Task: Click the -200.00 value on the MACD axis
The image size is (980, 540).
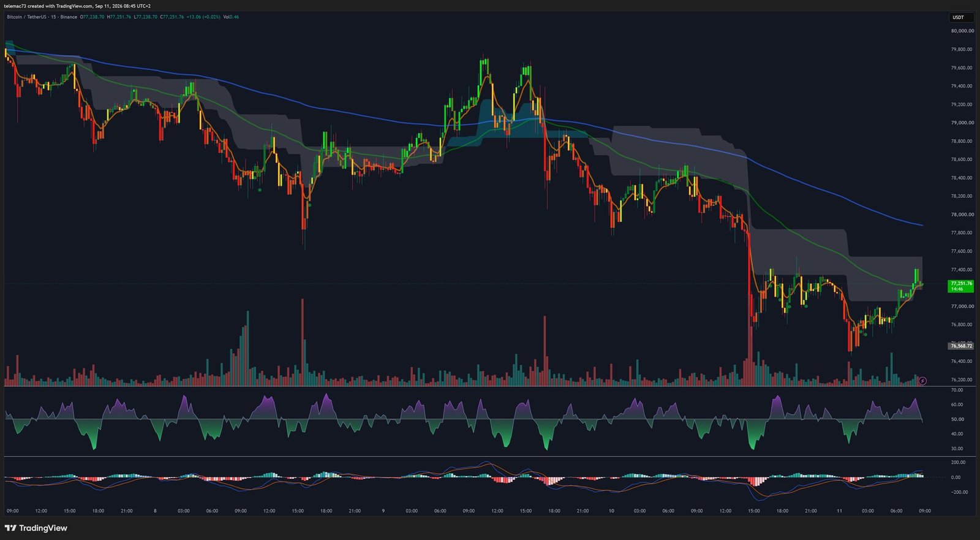Action: pos(959,492)
